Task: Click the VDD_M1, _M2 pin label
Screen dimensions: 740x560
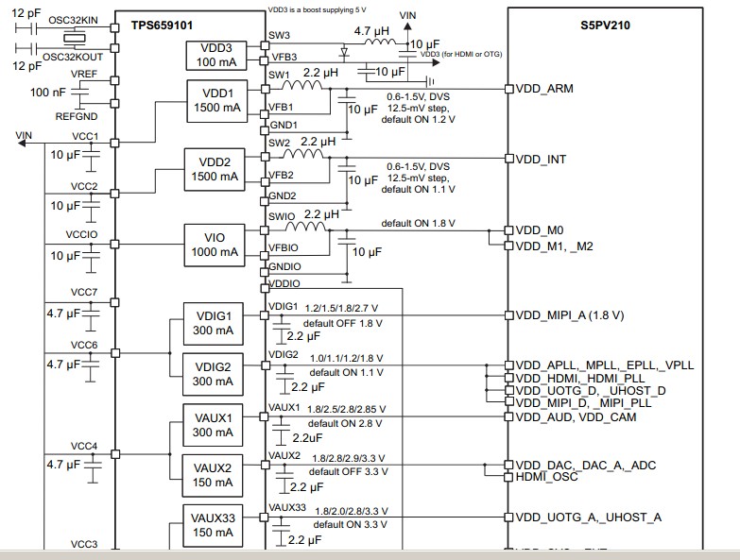Action: click(554, 246)
